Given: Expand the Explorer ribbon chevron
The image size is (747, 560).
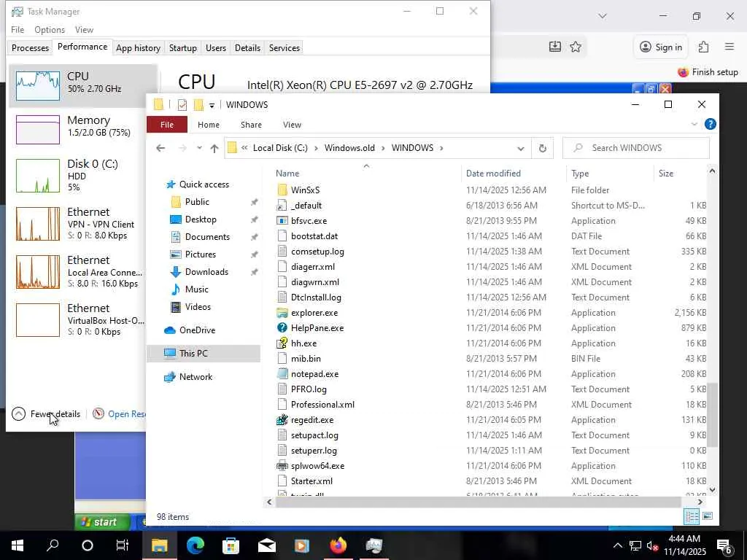Looking at the screenshot, I should tap(694, 124).
